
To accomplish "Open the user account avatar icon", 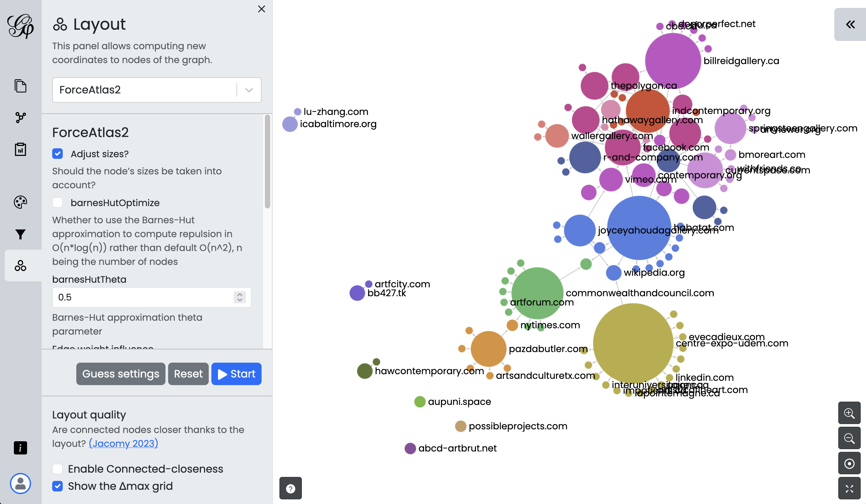I will 20,483.
